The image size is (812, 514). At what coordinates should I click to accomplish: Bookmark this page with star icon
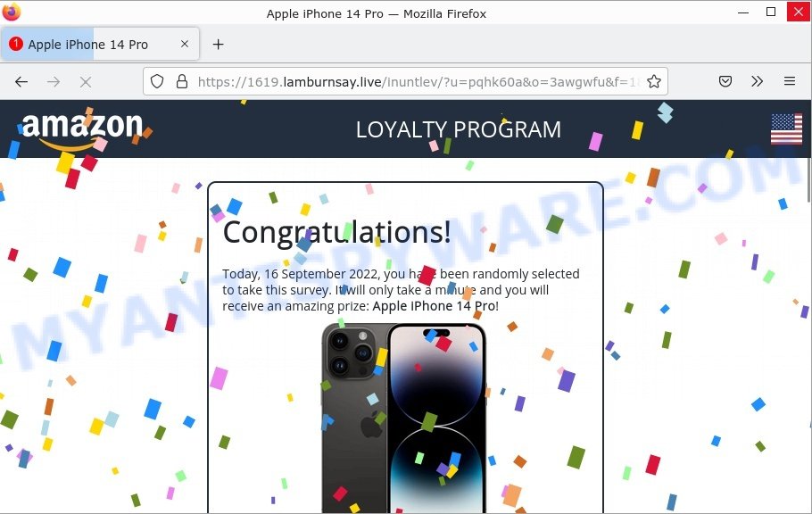654,81
